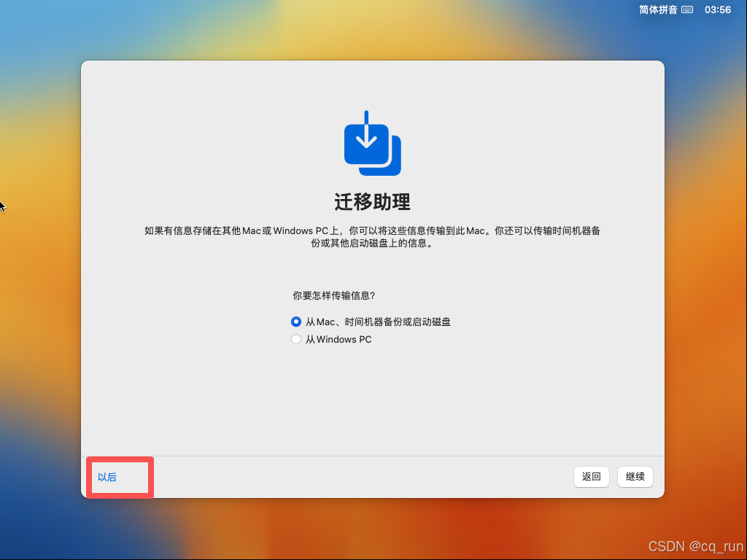The image size is (747, 560).
Task: Click the 迁移助理 heading text
Action: (373, 202)
